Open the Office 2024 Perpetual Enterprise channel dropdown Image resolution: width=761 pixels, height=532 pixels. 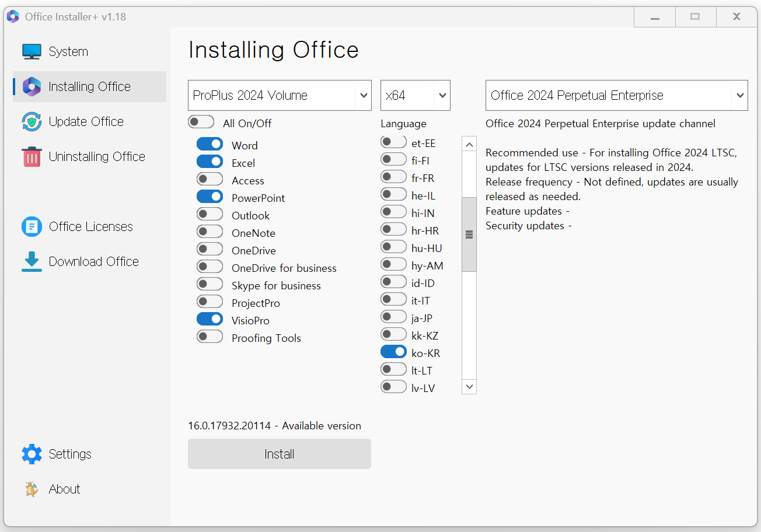coord(617,95)
